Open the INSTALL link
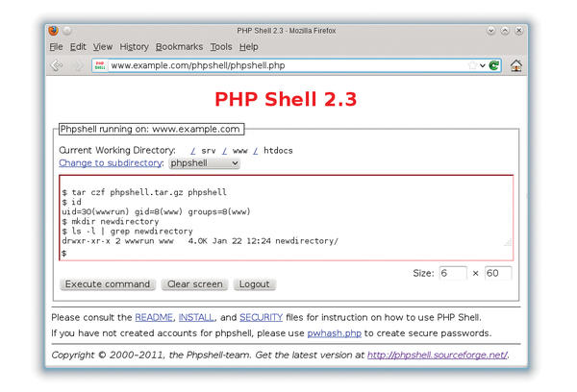Viewport: 577px width, 392px height. 196,317
